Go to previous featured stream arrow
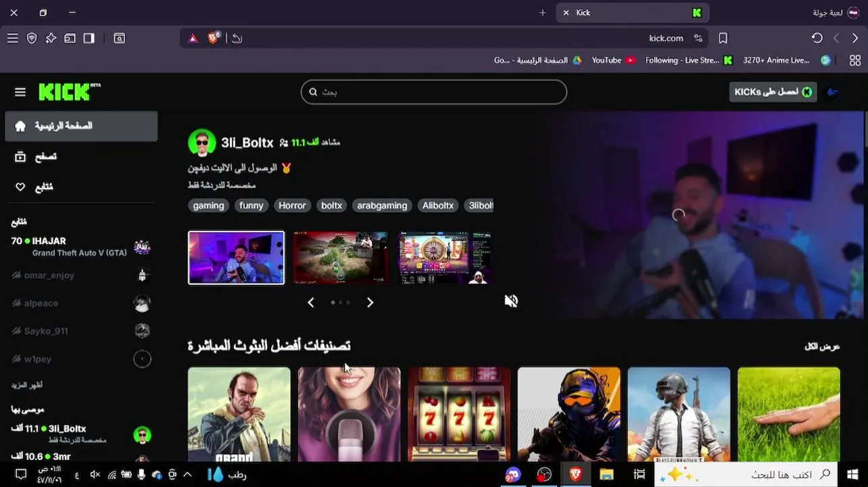Image resolution: width=868 pixels, height=487 pixels. coord(311,302)
